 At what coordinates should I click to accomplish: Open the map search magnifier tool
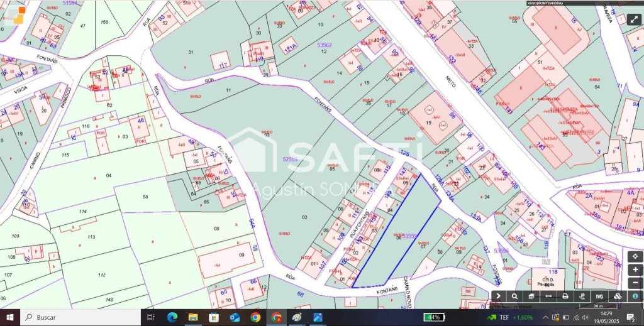(x=514, y=296)
